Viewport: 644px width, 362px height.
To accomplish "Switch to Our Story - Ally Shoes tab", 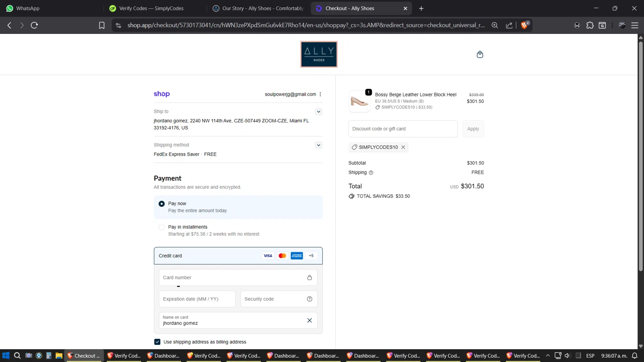I will [258, 8].
